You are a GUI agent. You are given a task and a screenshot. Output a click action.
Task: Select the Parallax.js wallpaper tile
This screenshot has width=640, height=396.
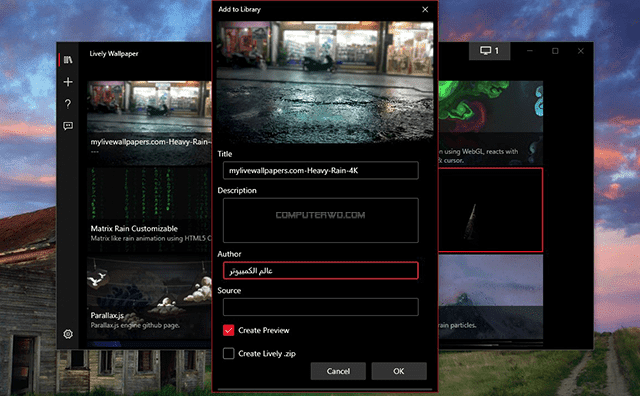(149, 297)
